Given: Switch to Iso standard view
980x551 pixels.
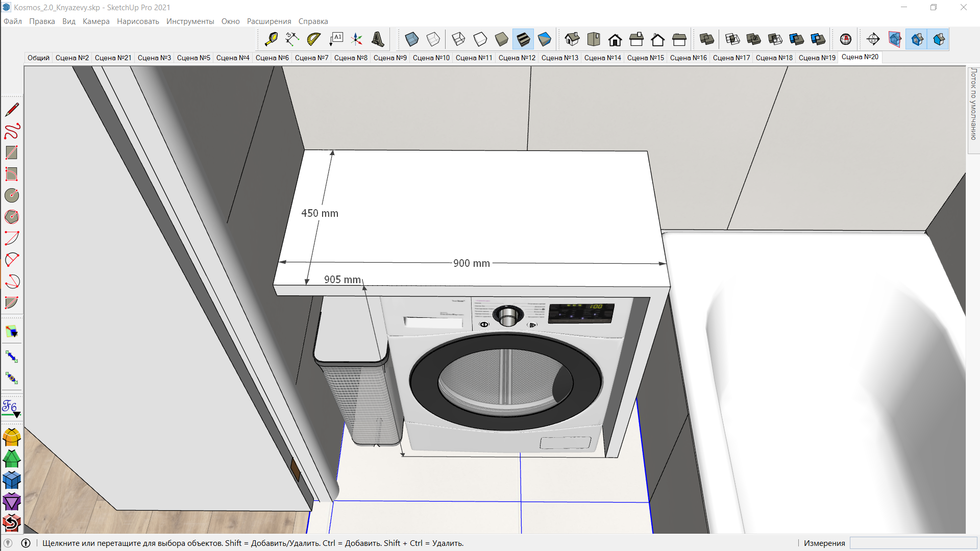Looking at the screenshot, I should (572, 39).
